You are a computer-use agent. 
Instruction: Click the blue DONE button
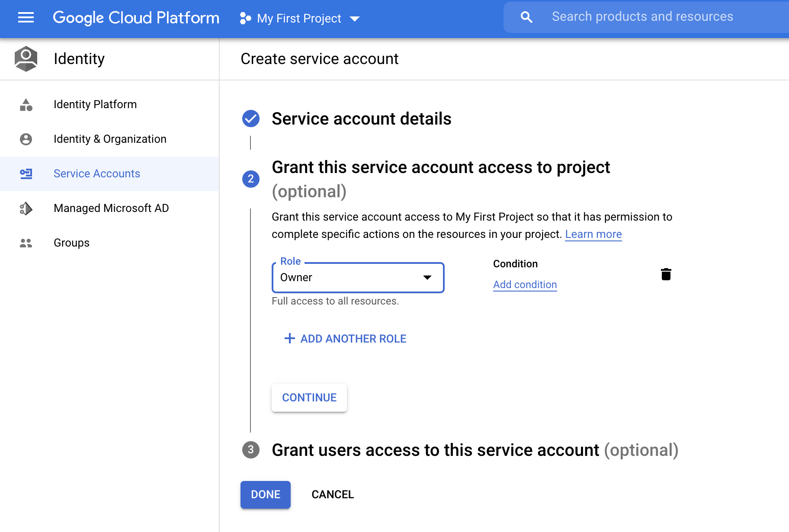(x=265, y=494)
